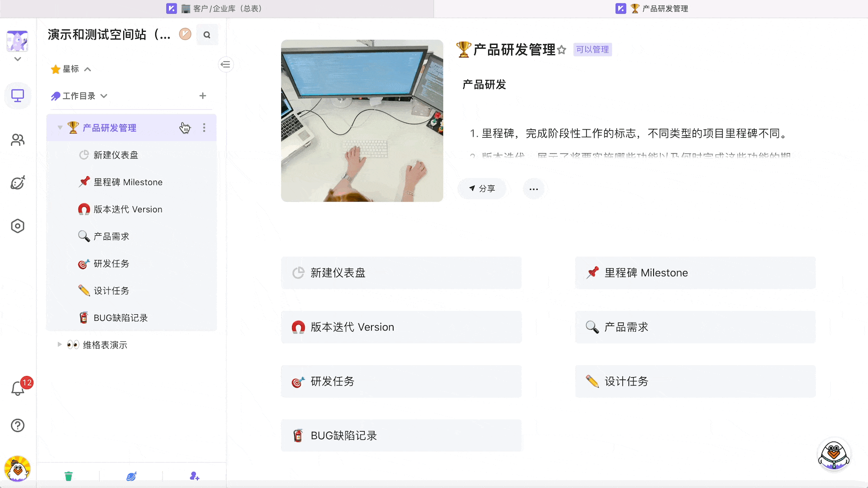Screen dimensions: 868x488
Task: Click the folder cover image thumbnail
Action: (362, 121)
